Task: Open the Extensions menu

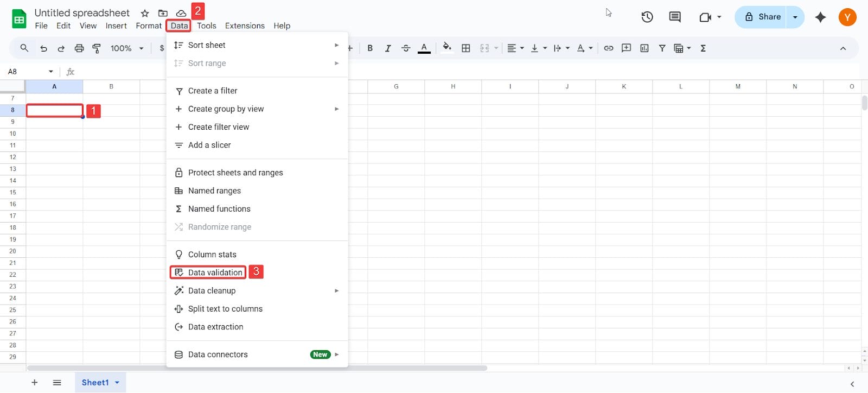Action: pos(245,26)
